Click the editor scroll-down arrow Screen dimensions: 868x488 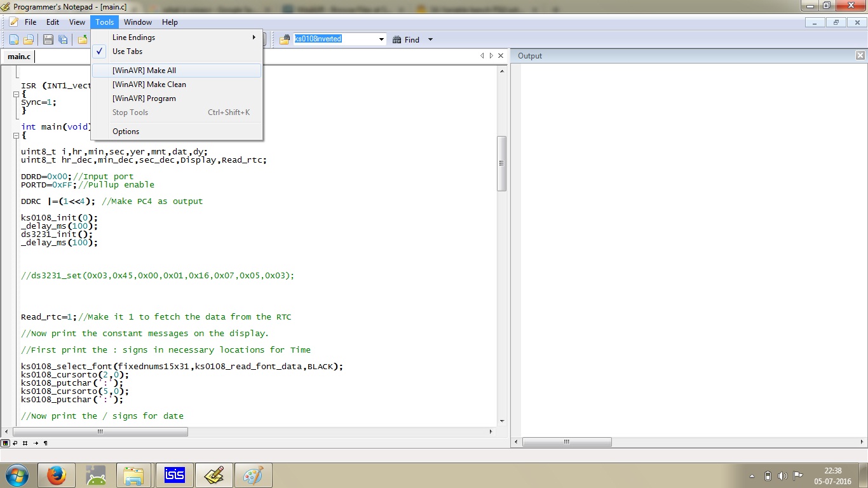pos(502,421)
